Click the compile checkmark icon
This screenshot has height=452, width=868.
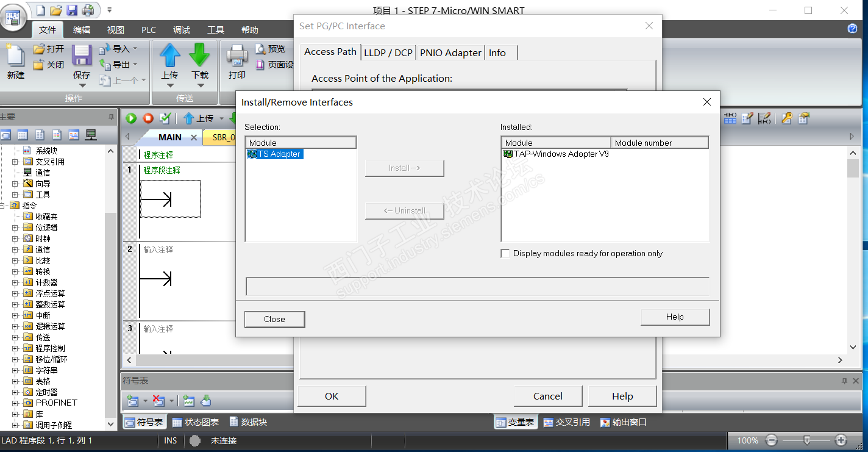coord(165,118)
